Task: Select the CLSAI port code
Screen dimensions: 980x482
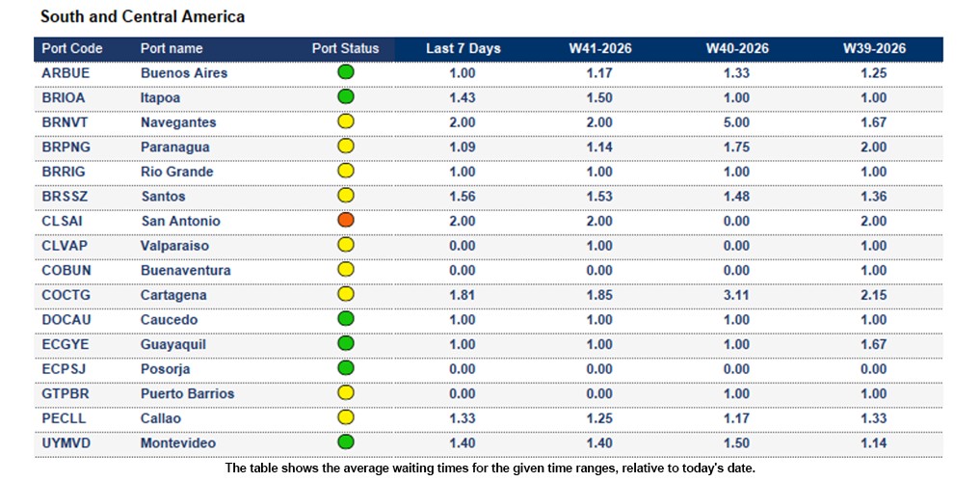Action: (x=63, y=222)
